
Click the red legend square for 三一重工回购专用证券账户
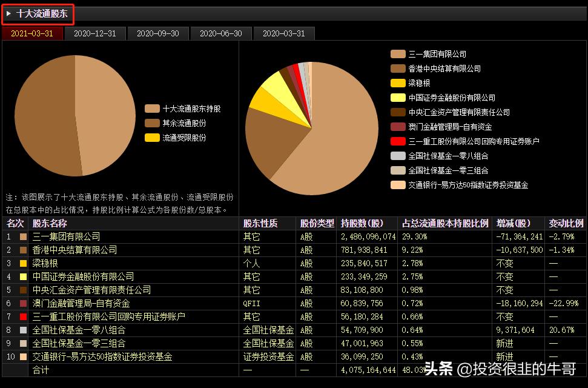click(398, 140)
